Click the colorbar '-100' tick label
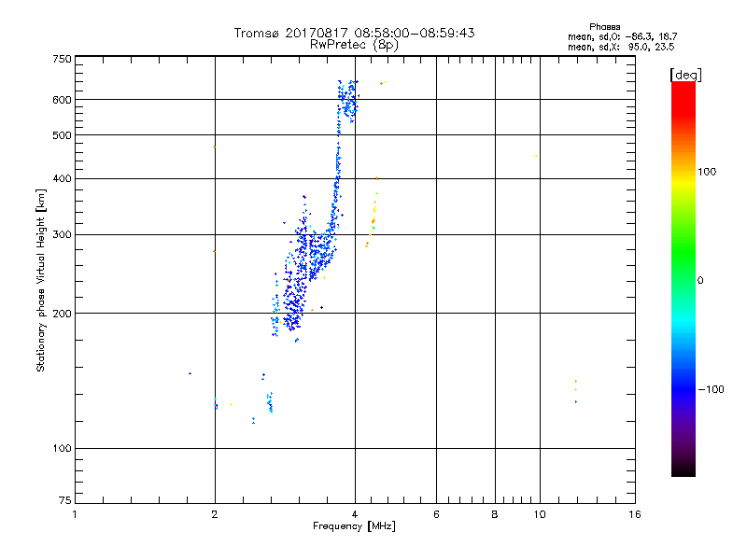 pos(712,389)
